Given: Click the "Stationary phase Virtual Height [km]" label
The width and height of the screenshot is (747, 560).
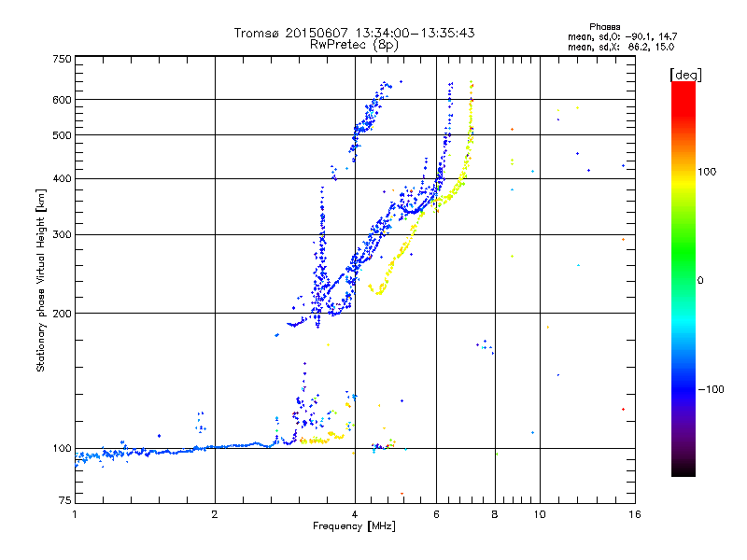Looking at the screenshot, I should (41, 280).
